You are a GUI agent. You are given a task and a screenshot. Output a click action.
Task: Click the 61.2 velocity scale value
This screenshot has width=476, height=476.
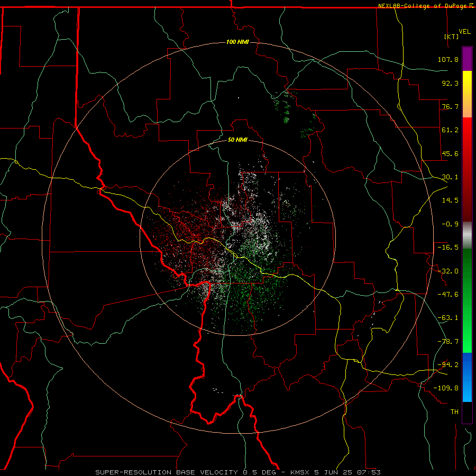(450, 130)
